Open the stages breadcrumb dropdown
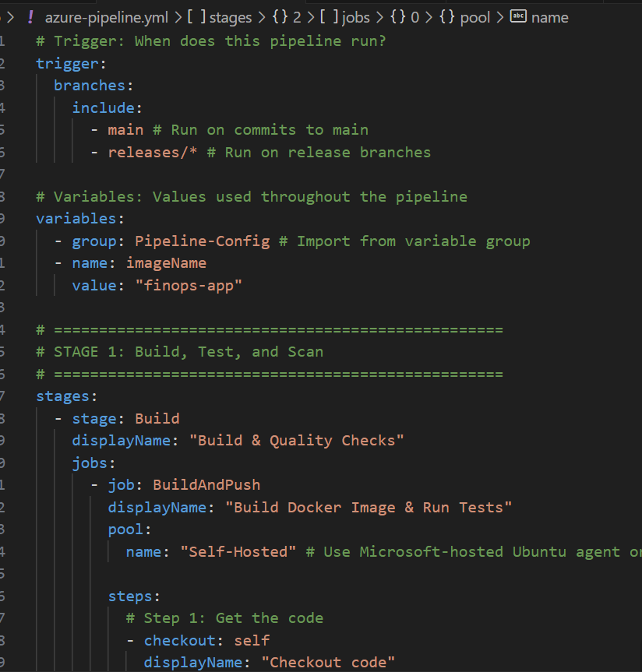 [230, 17]
